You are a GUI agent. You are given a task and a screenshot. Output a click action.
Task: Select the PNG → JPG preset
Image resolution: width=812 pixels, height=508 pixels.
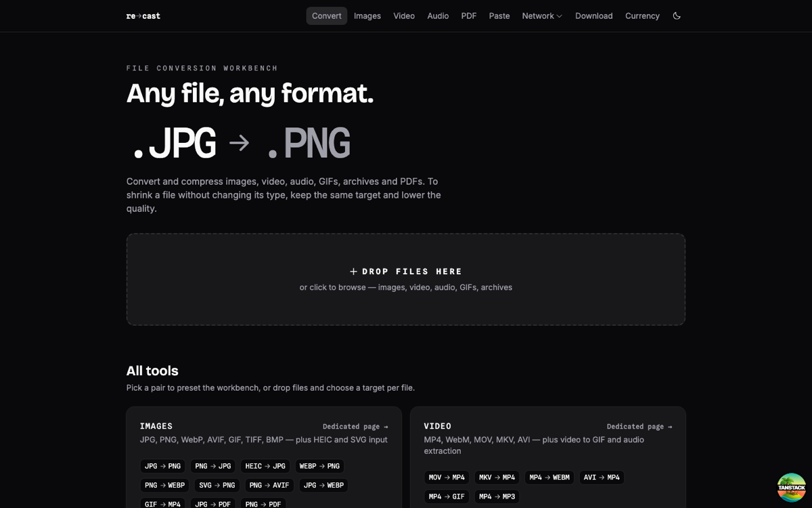pos(213,466)
